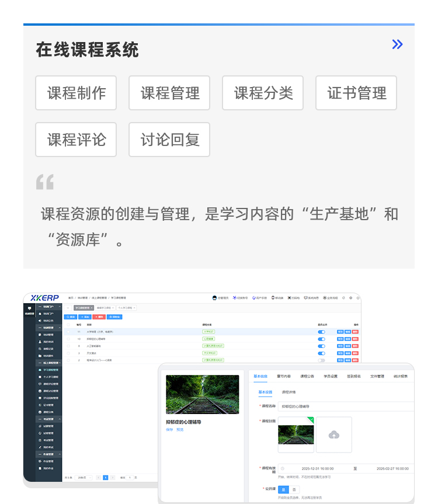Click the double-chevron arrow beside 在线课程系统
438x504 pixels.
397,44
